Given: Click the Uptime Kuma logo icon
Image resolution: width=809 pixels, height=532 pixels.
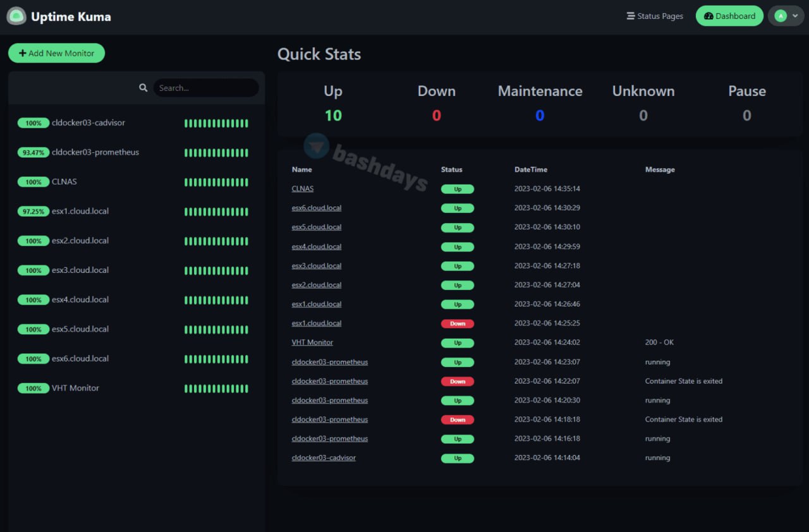Looking at the screenshot, I should pos(16,16).
